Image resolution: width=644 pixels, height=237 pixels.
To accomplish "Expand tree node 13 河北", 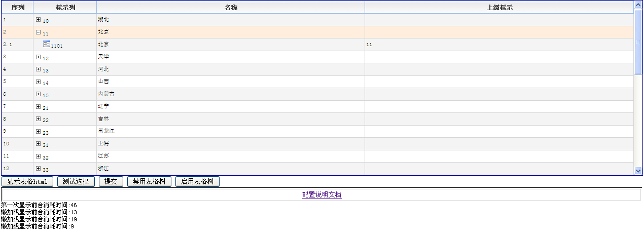I will point(39,69).
